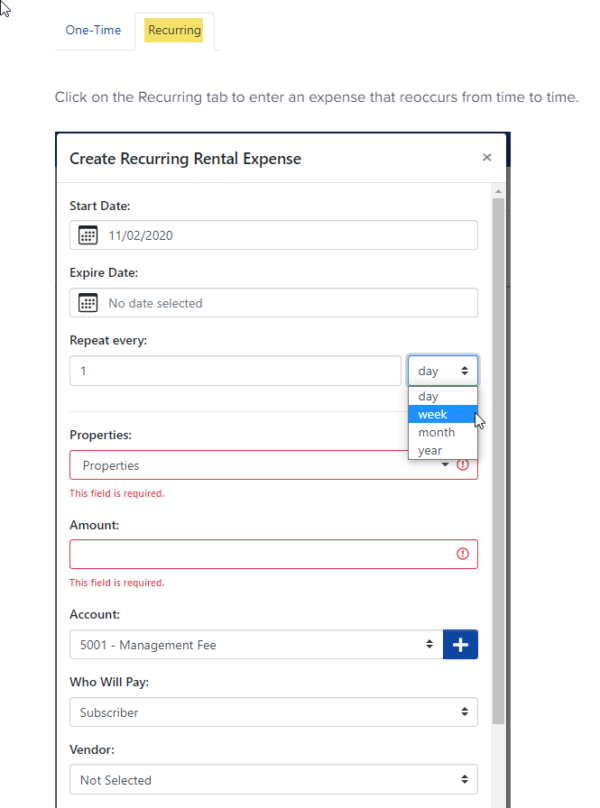Click the blue plus to add a new account
Screen dimensions: 600x808
tap(460, 644)
